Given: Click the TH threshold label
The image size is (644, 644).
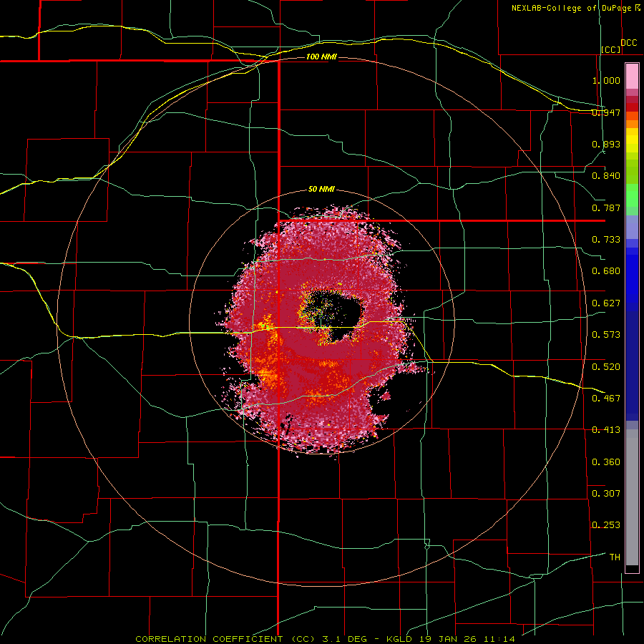Looking at the screenshot, I should click(615, 557).
